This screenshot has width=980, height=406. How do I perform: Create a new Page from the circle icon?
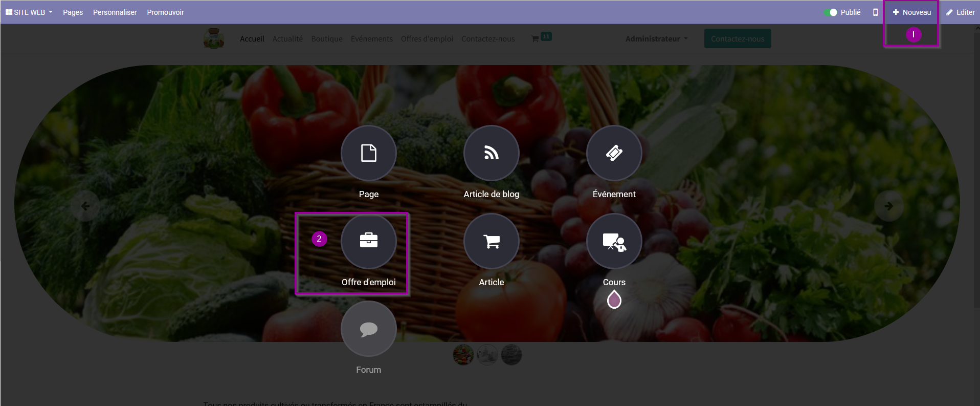click(368, 153)
